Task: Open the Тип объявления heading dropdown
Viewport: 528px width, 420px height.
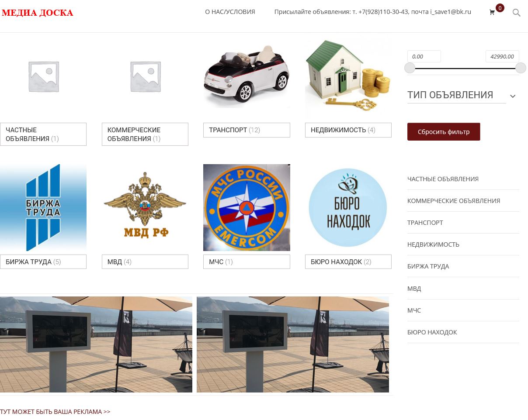Action: (x=450, y=95)
